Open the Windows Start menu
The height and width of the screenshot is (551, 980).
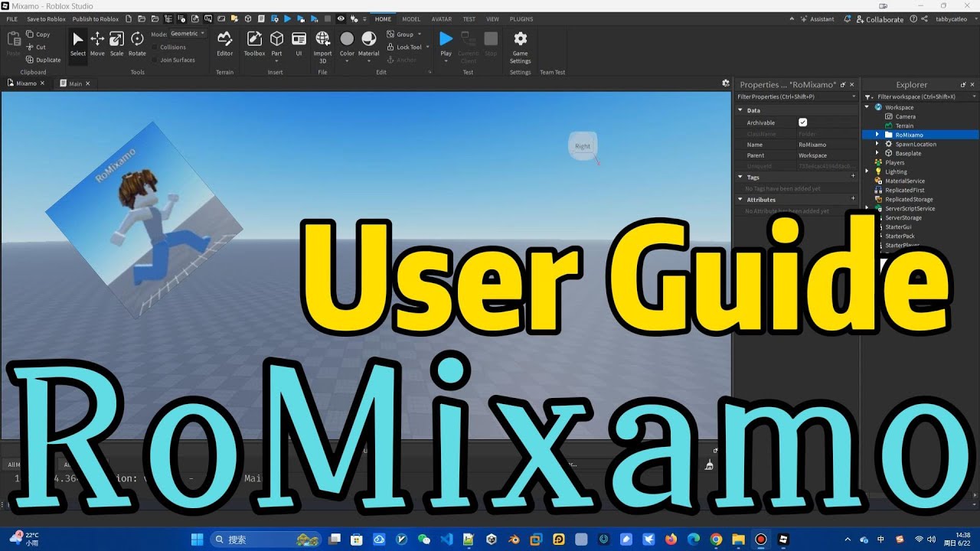click(x=197, y=540)
